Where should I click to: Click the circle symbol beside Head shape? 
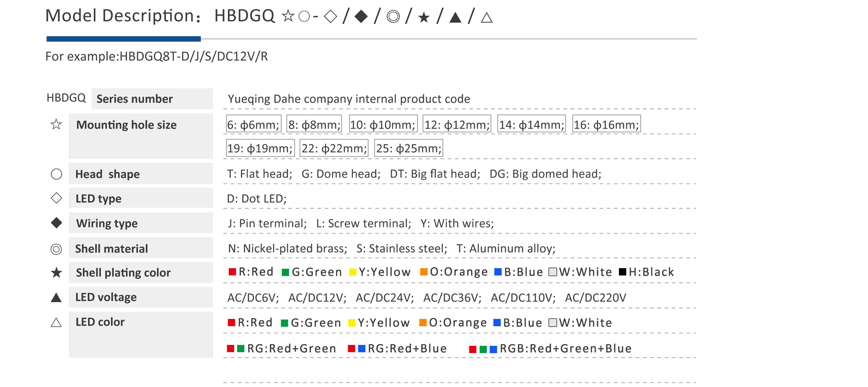56,174
